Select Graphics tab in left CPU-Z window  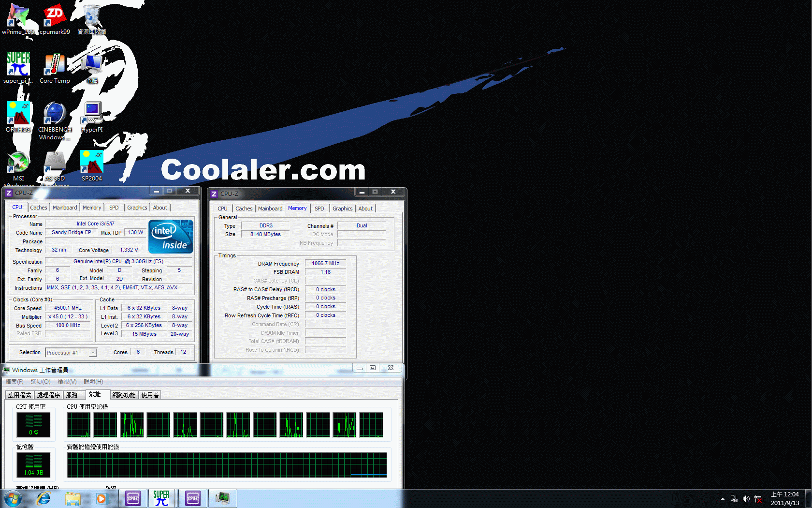point(137,208)
